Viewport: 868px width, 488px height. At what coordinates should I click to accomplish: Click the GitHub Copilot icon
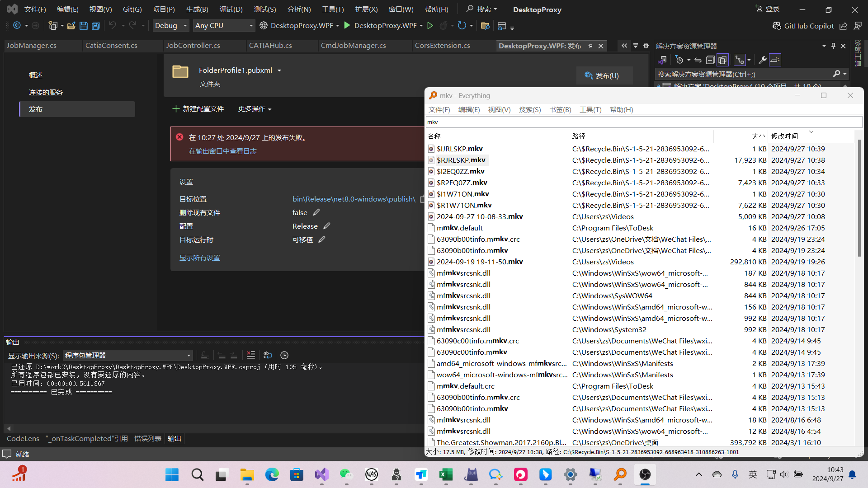pos(777,26)
